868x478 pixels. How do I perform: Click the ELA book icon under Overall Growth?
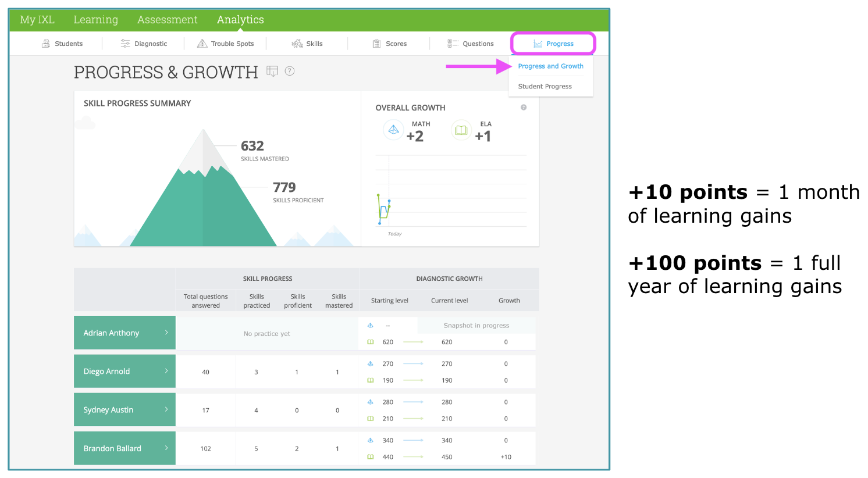461,130
